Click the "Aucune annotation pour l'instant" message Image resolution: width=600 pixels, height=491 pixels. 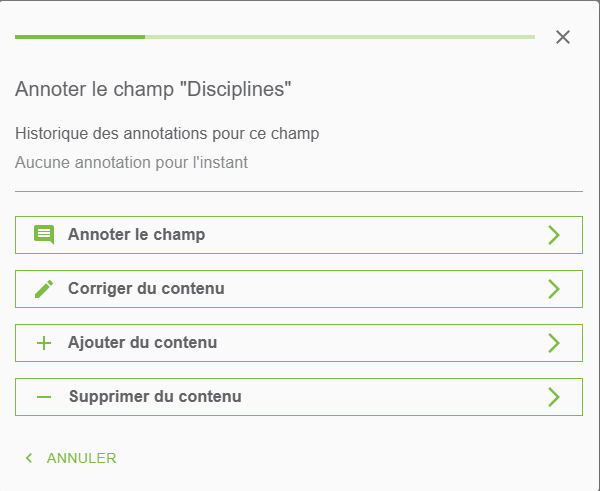131,162
